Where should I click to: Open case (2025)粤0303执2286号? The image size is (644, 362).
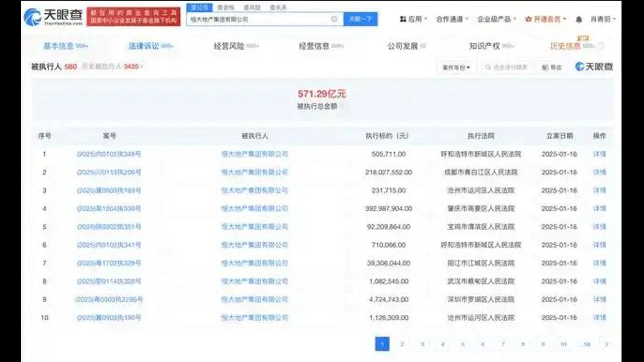point(109,299)
